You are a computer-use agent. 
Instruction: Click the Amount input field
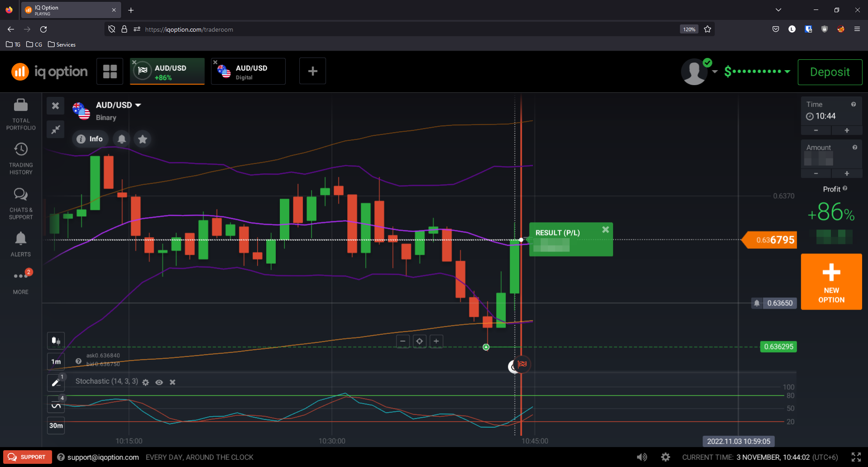tap(831, 154)
